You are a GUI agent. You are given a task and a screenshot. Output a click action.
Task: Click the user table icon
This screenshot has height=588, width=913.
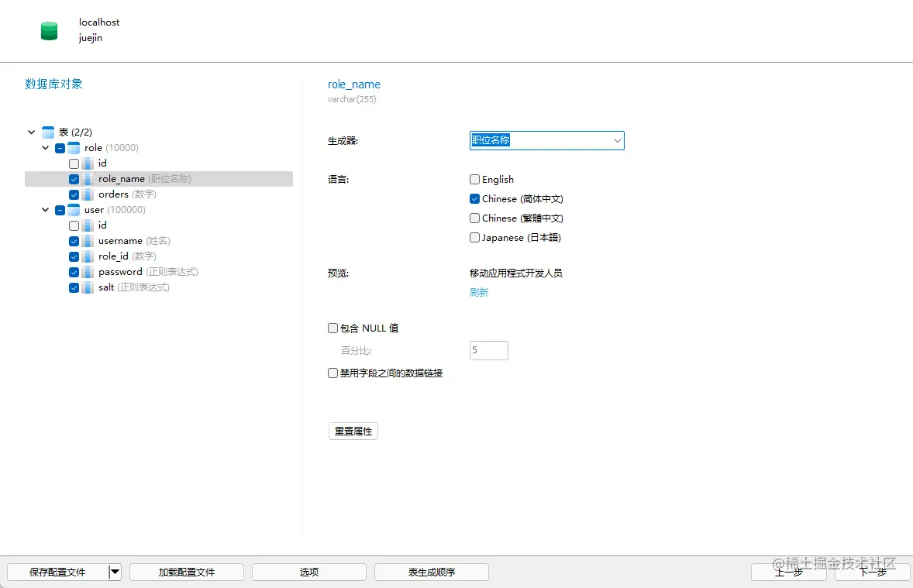[x=74, y=210]
